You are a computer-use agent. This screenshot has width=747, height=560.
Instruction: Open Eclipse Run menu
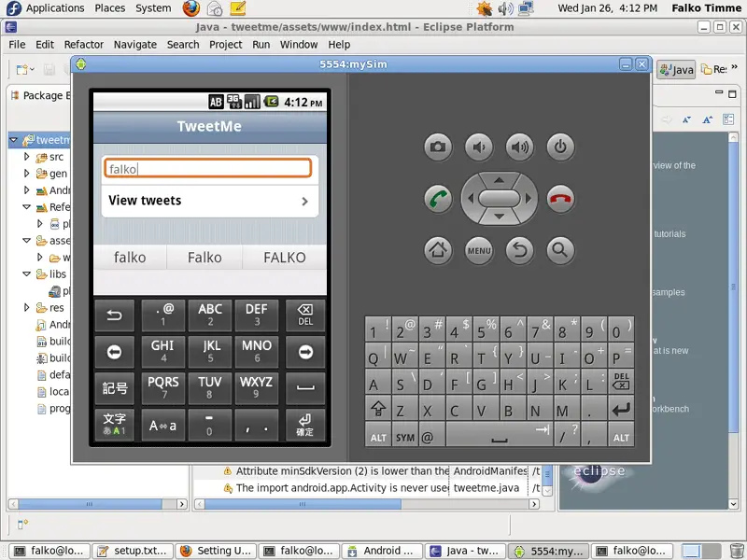point(261,44)
